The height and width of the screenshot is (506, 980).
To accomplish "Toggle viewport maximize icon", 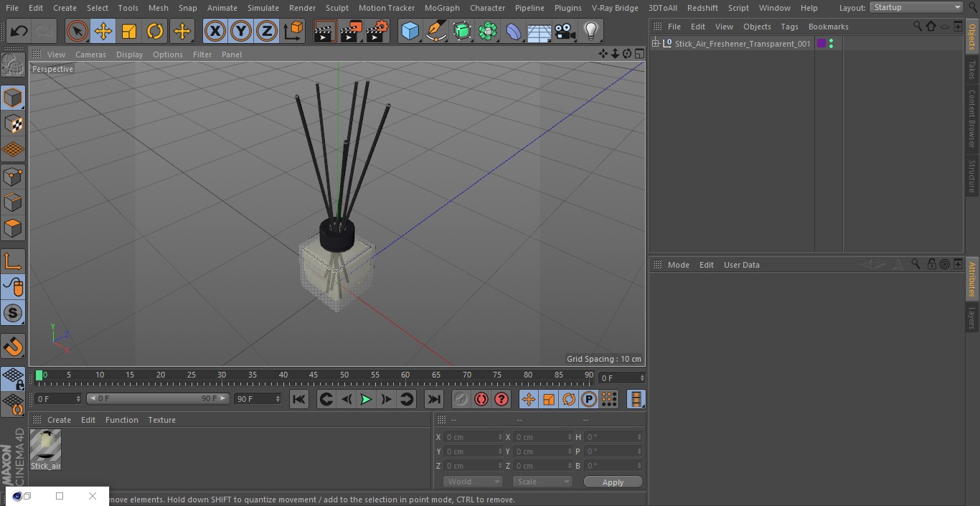I will (x=639, y=54).
